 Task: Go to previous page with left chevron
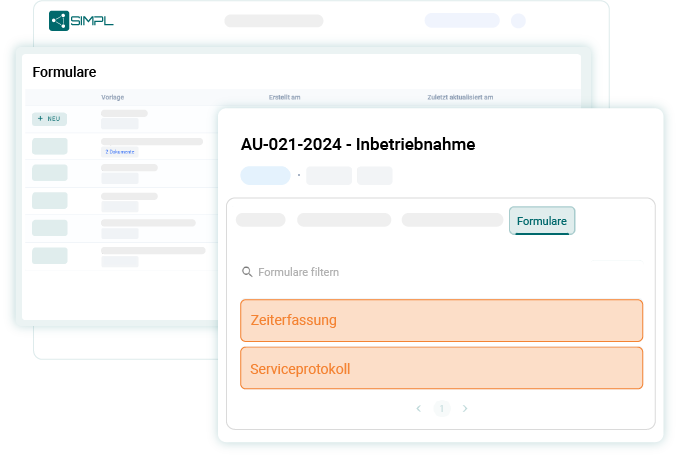click(x=419, y=408)
